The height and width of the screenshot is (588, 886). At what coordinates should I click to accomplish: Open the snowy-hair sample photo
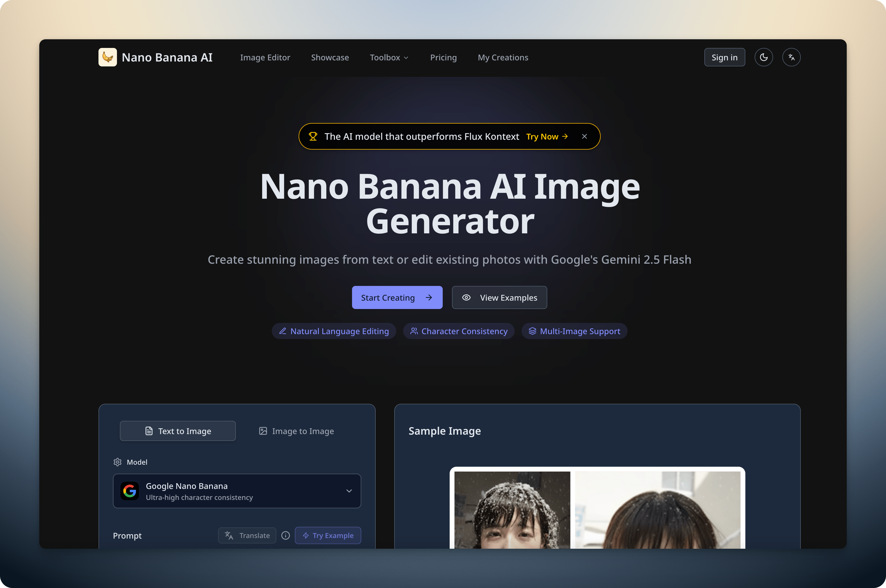[x=512, y=510]
